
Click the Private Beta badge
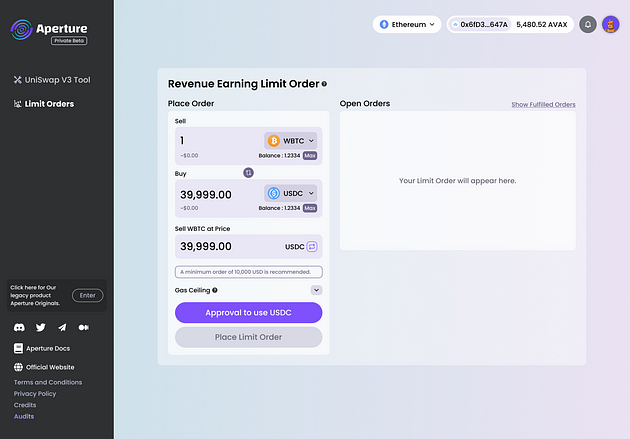pyautogui.click(x=69, y=41)
